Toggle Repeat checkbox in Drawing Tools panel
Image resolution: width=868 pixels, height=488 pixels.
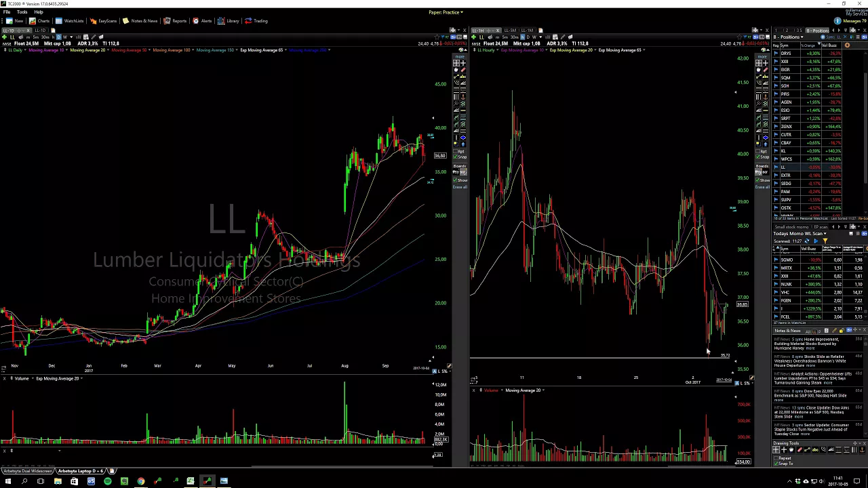click(x=776, y=458)
